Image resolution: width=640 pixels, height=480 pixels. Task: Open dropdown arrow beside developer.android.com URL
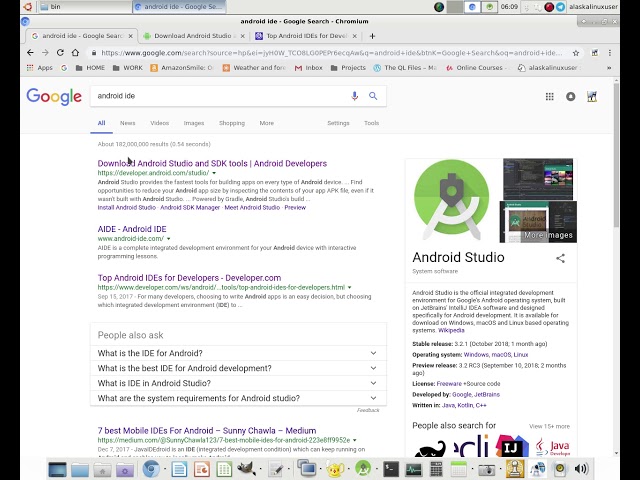[214, 173]
